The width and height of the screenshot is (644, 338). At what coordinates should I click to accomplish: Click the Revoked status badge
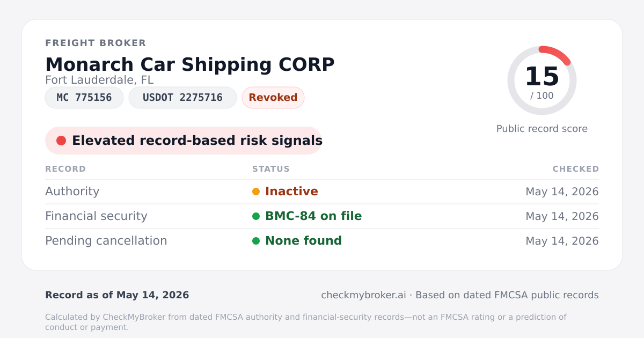(273, 98)
